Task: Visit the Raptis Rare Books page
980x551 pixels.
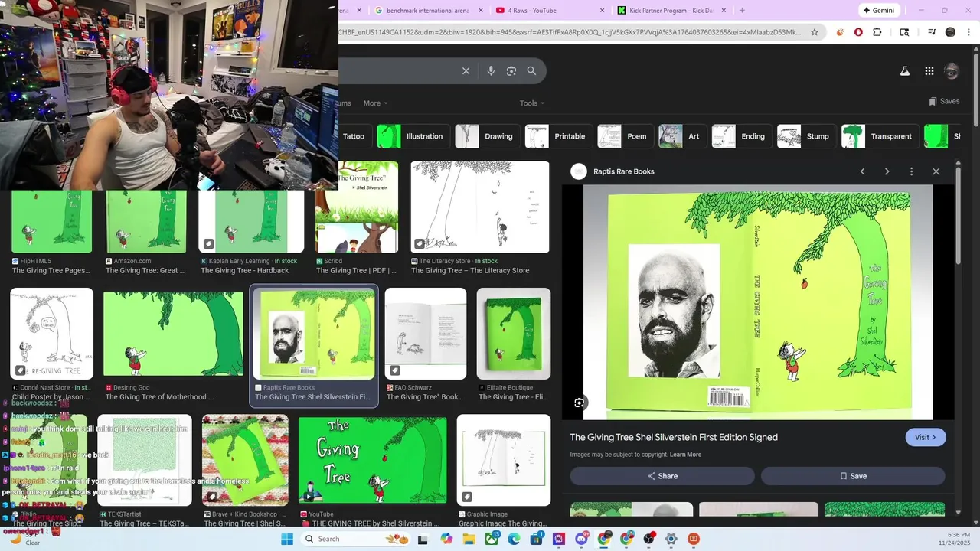Action: [926, 438]
